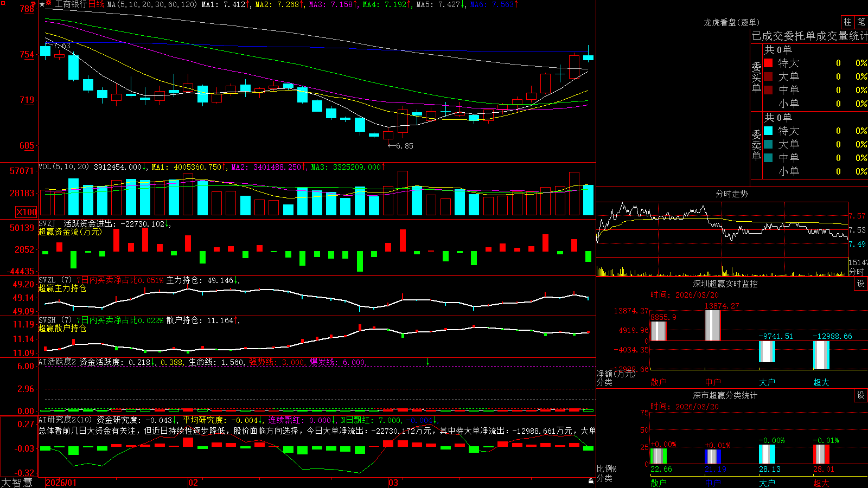Click the 超赢资金流(万元) label

(70, 232)
